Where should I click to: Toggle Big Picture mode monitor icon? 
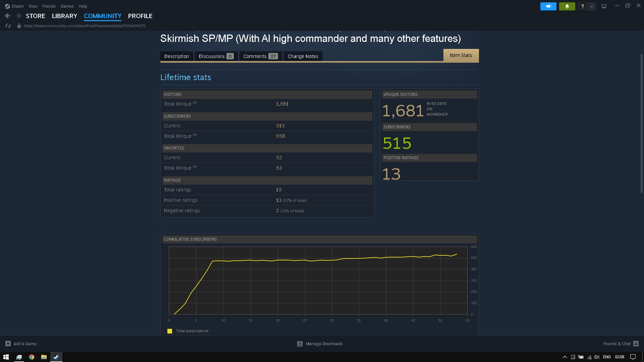604,6
